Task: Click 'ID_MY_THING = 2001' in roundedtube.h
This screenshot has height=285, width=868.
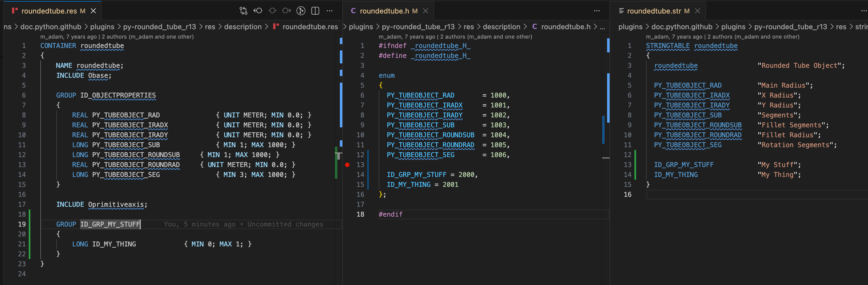Action: (x=423, y=185)
